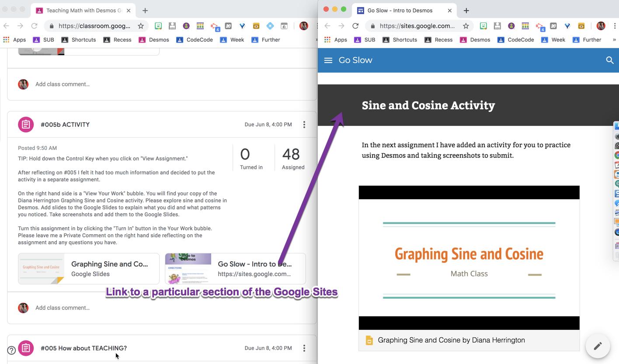Go back in the Google Sites browser window
This screenshot has width=619, height=364.
(x=327, y=26)
